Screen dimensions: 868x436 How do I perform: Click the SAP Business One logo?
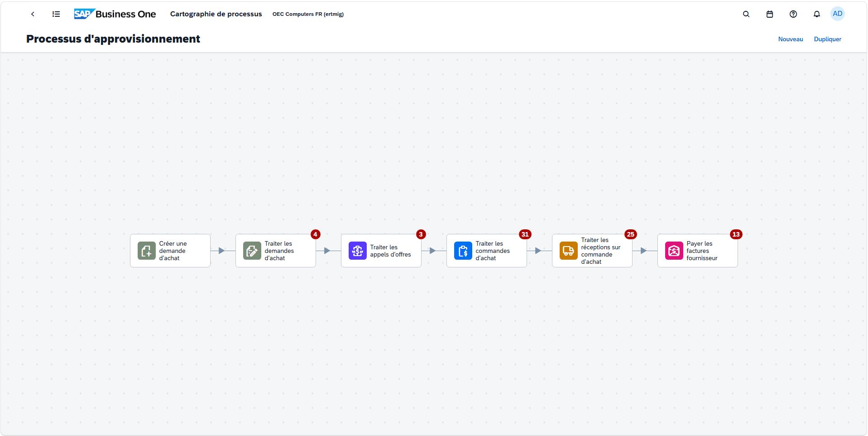[115, 14]
